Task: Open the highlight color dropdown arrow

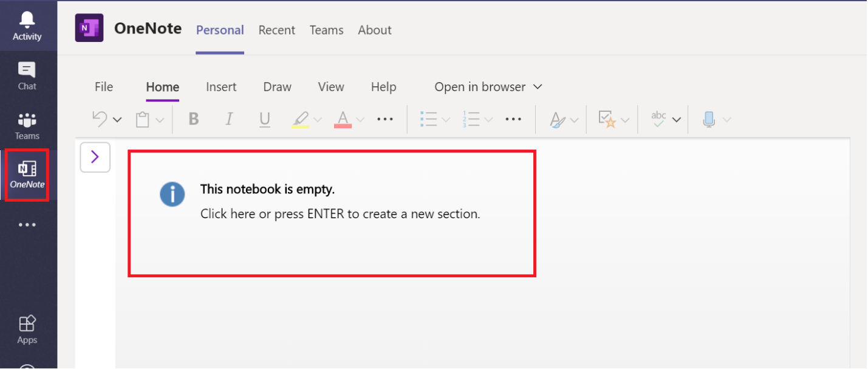Action: [317, 120]
